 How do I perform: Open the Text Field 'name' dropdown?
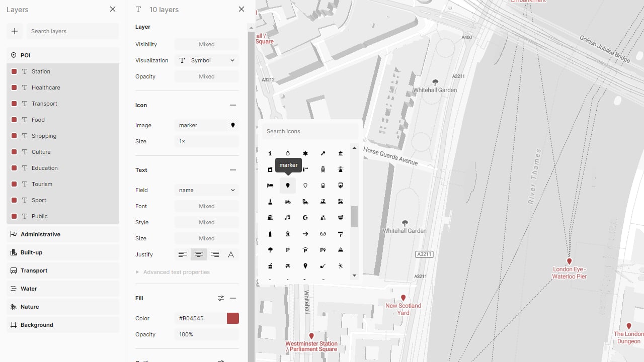click(x=207, y=190)
